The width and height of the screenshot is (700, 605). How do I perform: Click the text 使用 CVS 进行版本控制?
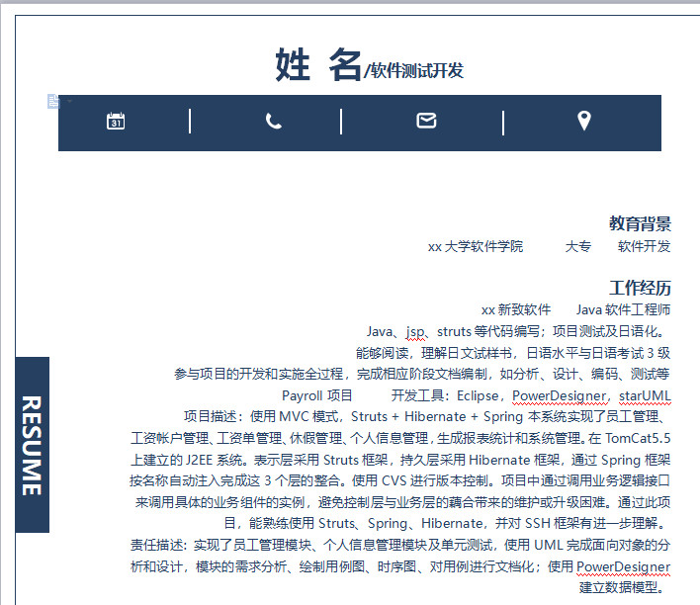point(419,480)
